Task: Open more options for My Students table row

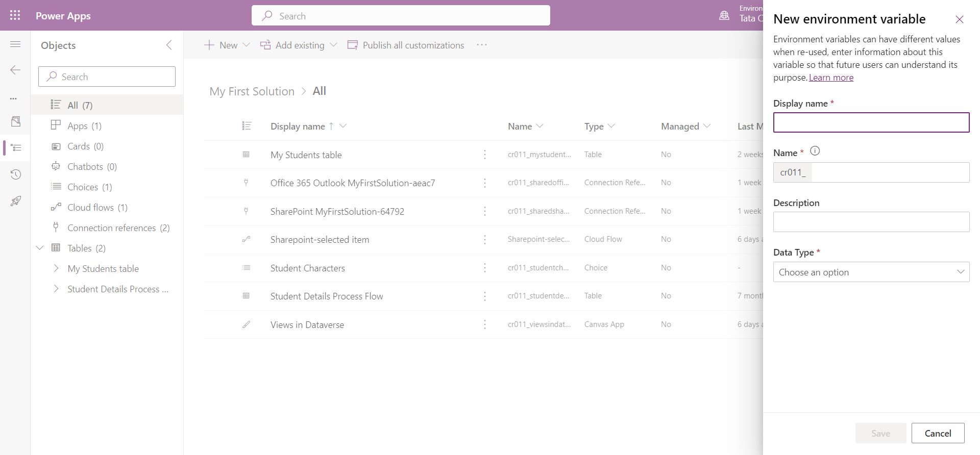Action: coord(485,155)
